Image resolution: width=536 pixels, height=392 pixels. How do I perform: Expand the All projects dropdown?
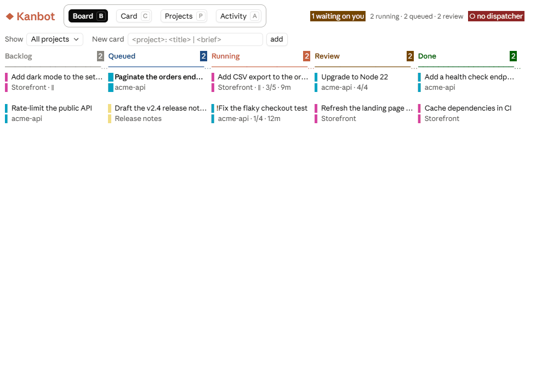pyautogui.click(x=55, y=39)
